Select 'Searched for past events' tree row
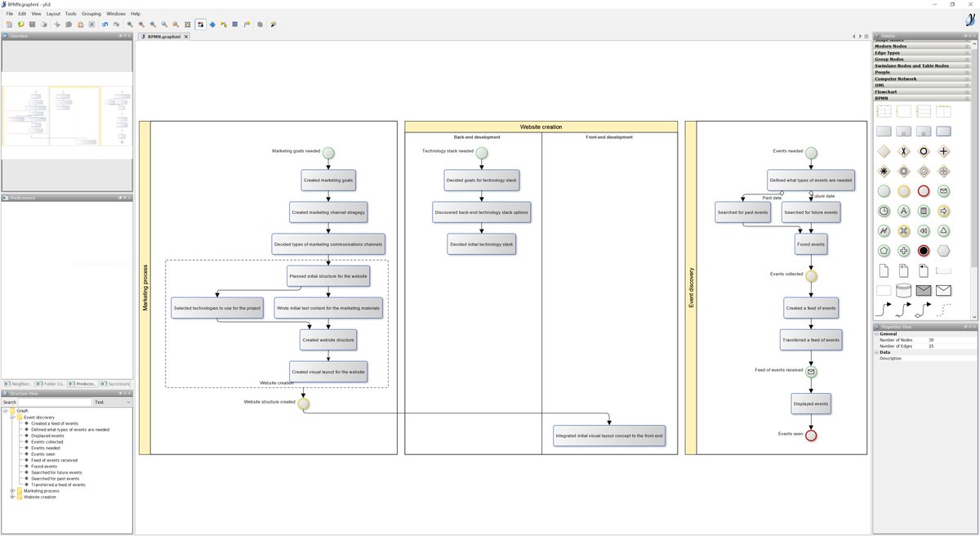The image size is (980, 536). (x=55, y=479)
